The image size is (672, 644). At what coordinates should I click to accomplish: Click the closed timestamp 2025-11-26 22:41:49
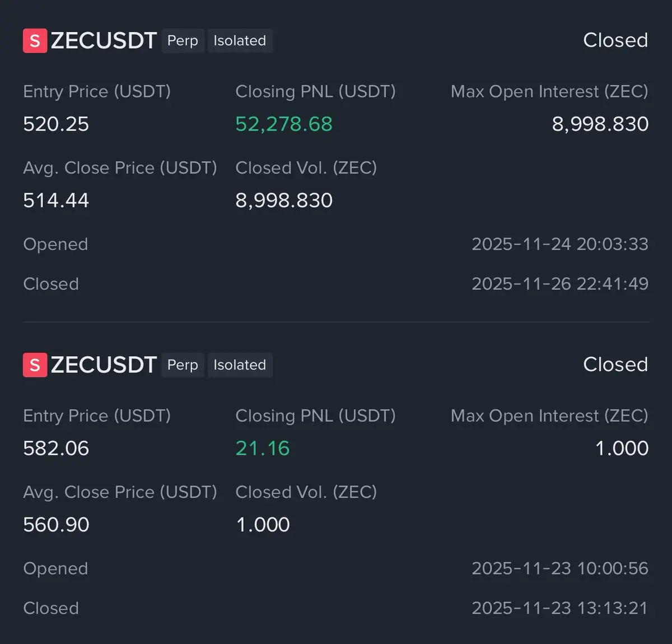click(x=559, y=284)
